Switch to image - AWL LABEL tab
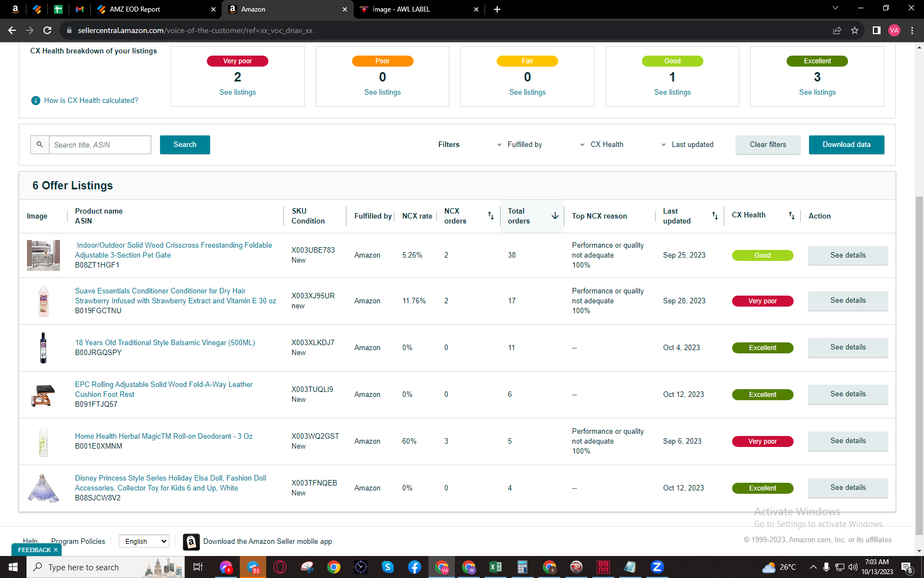Viewport: 924px width, 578px height. 419,9
